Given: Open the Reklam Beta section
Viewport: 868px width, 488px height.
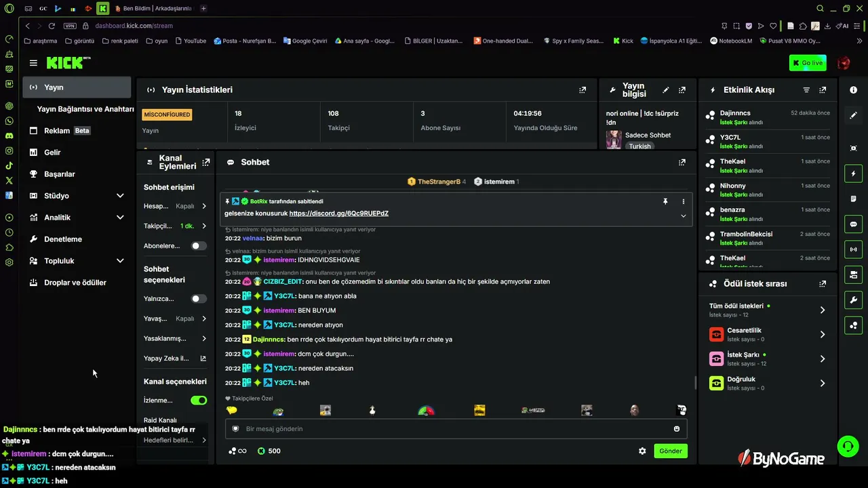Looking at the screenshot, I should [x=77, y=131].
